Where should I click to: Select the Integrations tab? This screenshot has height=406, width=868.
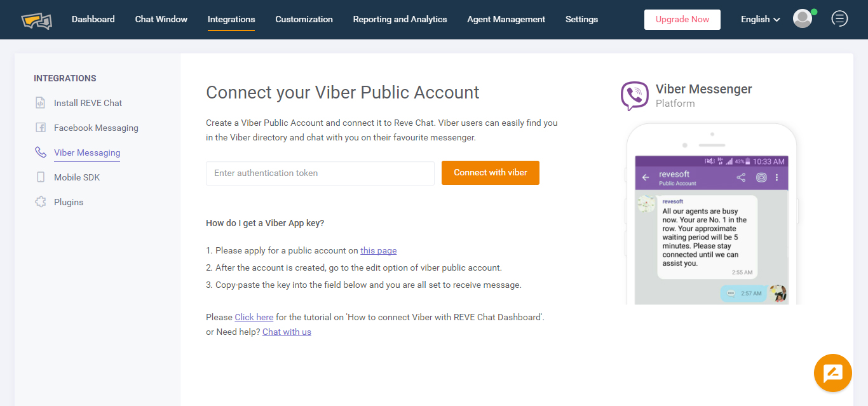231,19
